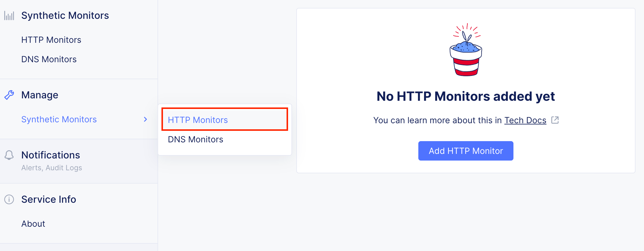Click the Add HTTP Monitor button

[x=466, y=151]
